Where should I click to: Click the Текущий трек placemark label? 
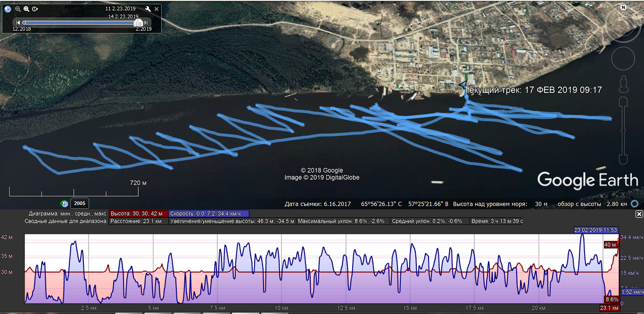(x=533, y=90)
